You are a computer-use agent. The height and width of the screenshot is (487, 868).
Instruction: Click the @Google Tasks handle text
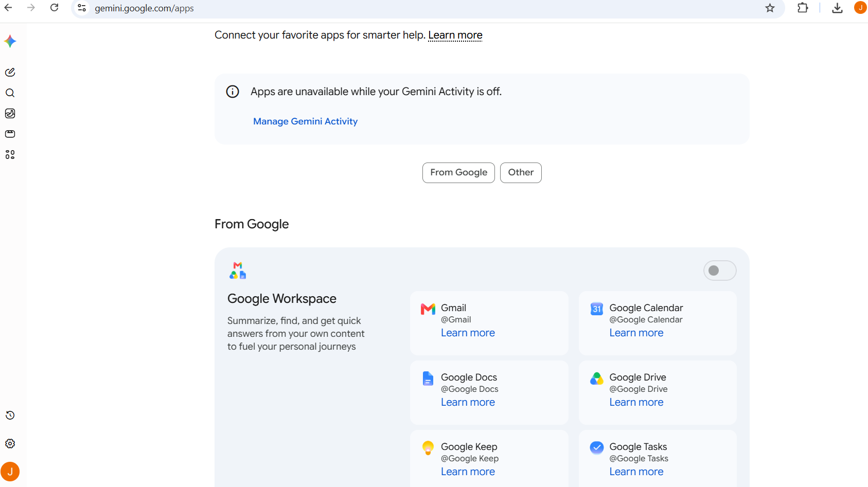pyautogui.click(x=639, y=459)
